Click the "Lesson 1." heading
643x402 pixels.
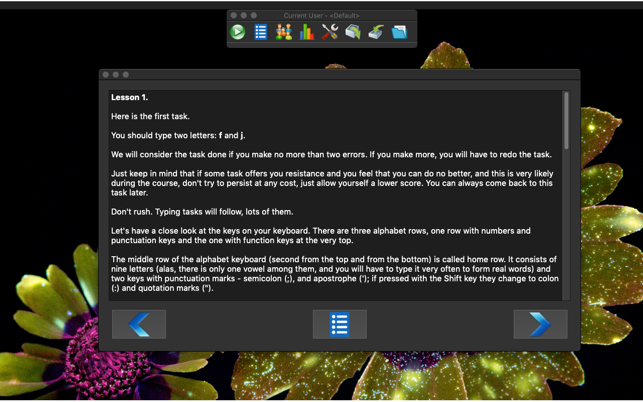tap(130, 98)
